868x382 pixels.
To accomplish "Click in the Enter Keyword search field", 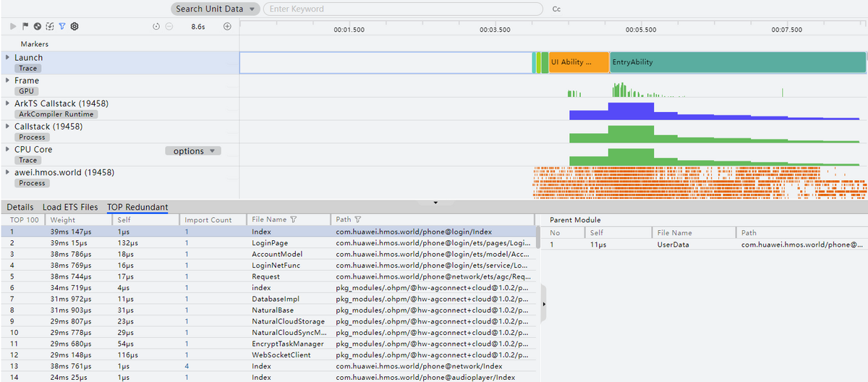I will click(403, 9).
